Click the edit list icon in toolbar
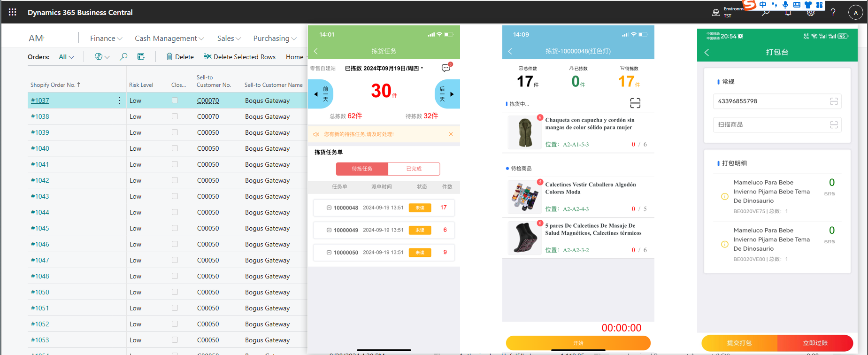Image resolution: width=868 pixels, height=355 pixels. (x=141, y=57)
